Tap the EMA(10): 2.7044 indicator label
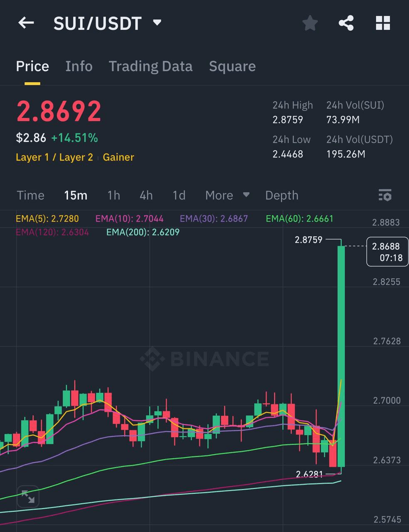Screen dimensions: 409x532 (x=129, y=219)
